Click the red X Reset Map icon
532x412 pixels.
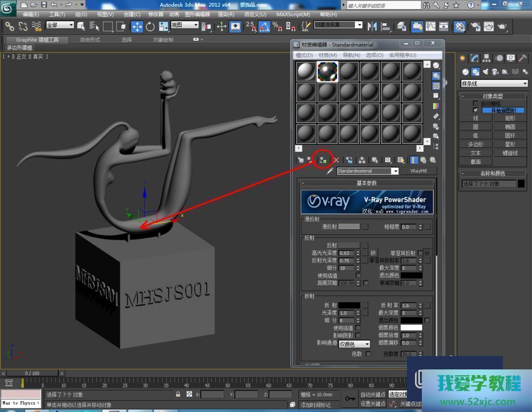[336, 160]
